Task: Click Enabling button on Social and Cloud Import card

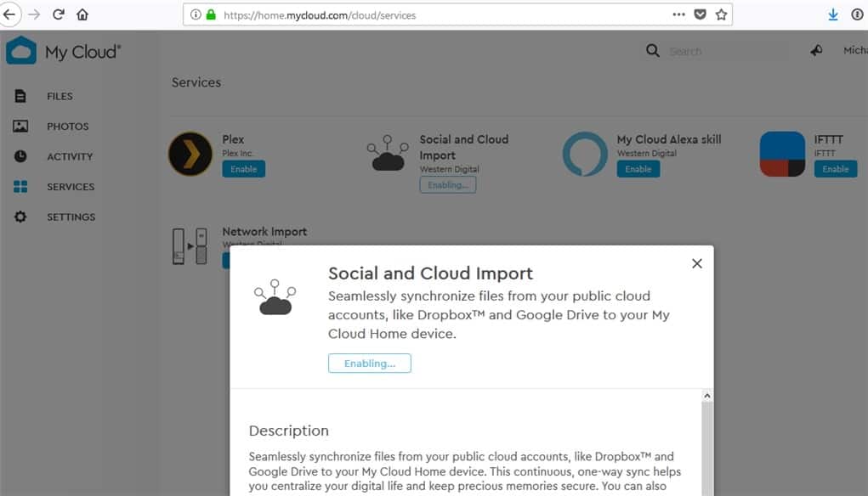Action: 448,184
